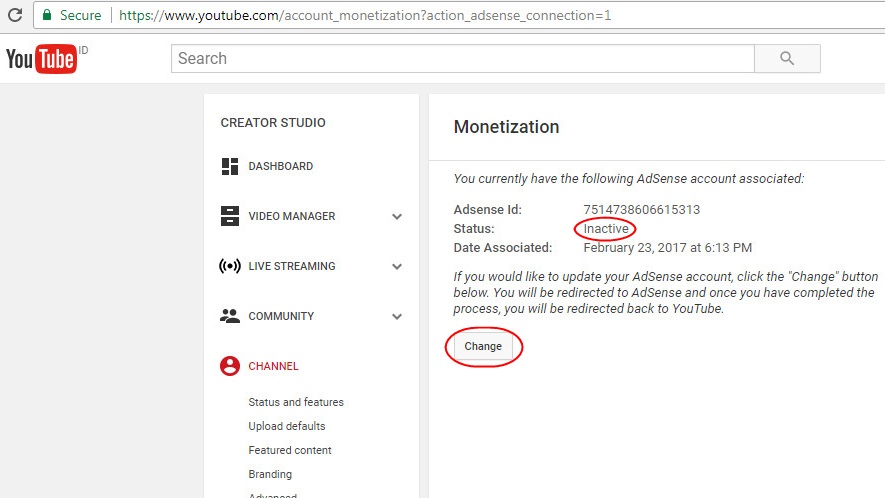Click the date February 23, 2017 at 6:13 PM

tap(667, 248)
